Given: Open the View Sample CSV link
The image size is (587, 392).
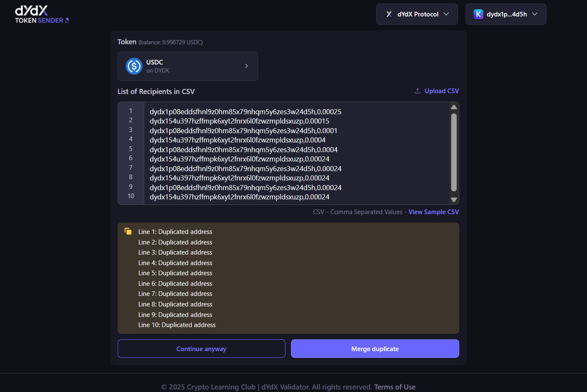Looking at the screenshot, I should [434, 212].
